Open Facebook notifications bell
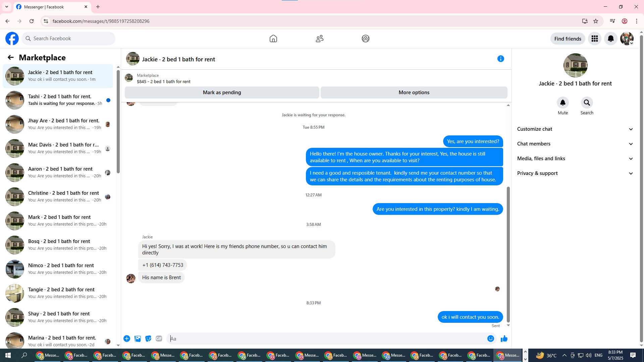644x362 pixels. (x=610, y=39)
